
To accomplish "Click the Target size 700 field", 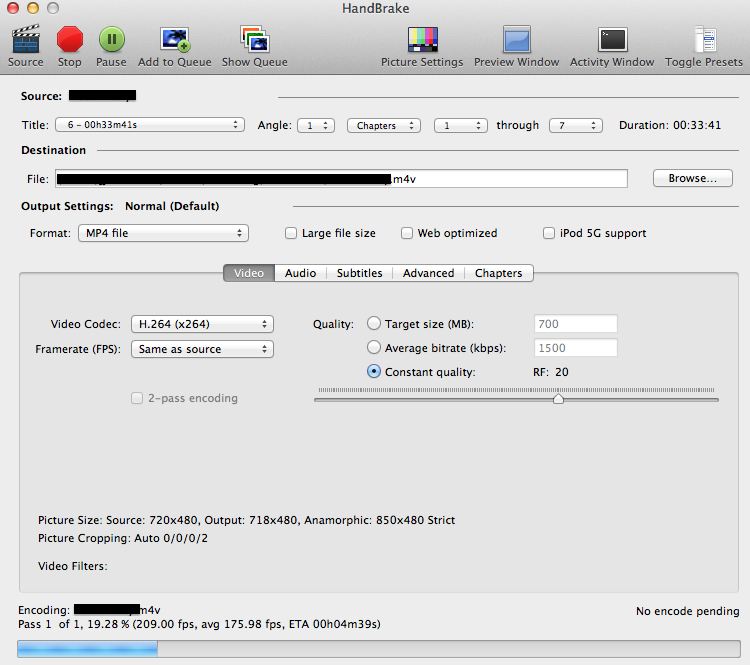I will pos(575,324).
